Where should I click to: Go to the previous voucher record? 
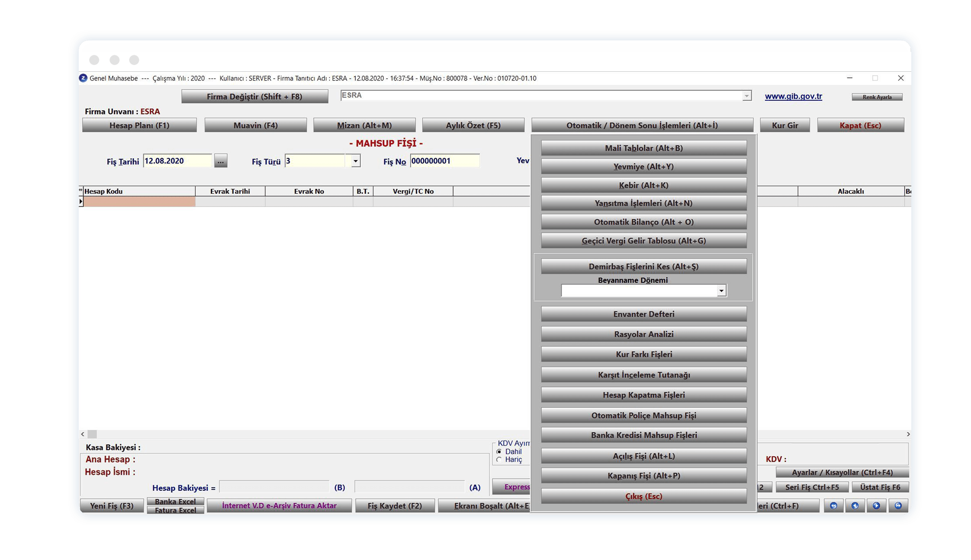point(855,505)
